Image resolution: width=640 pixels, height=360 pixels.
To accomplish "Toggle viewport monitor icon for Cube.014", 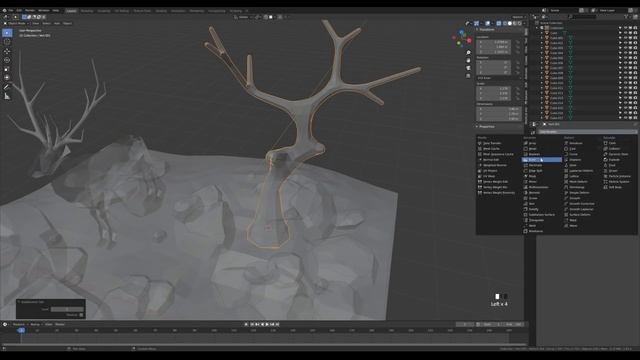I will 630,103.
